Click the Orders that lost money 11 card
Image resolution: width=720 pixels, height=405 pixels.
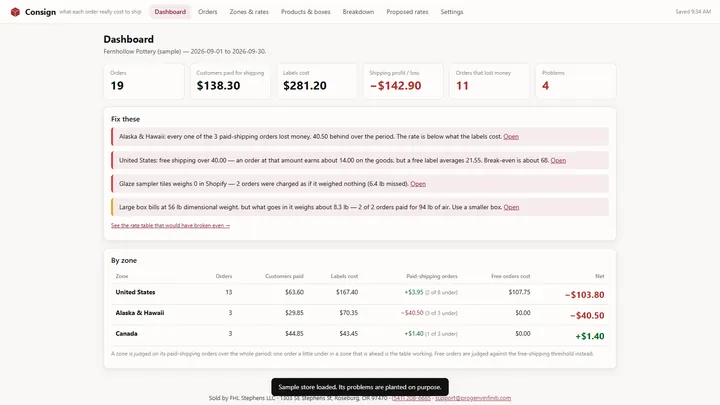point(489,81)
